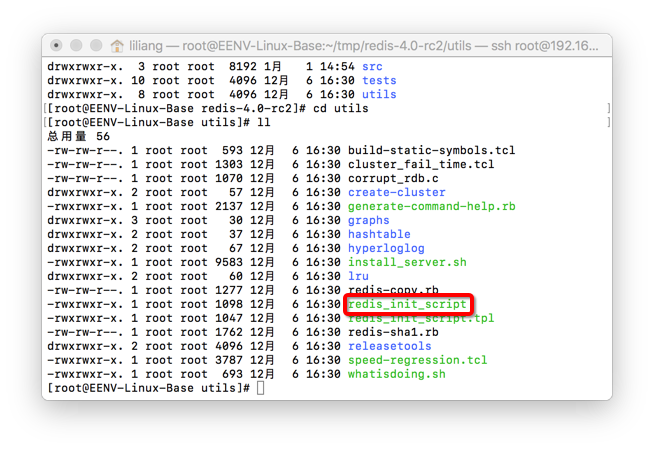Click redis-sha1.rb file name
This screenshot has width=654, height=450.
pyautogui.click(x=393, y=332)
